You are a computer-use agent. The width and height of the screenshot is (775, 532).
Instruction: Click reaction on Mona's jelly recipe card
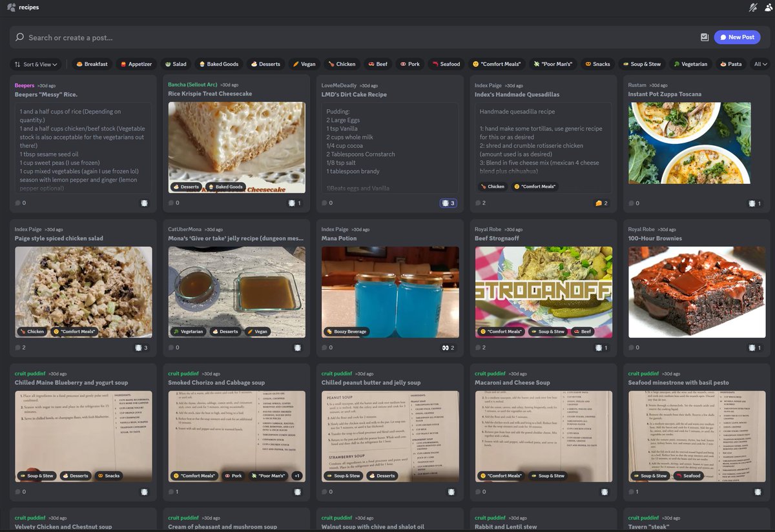pyautogui.click(x=298, y=347)
